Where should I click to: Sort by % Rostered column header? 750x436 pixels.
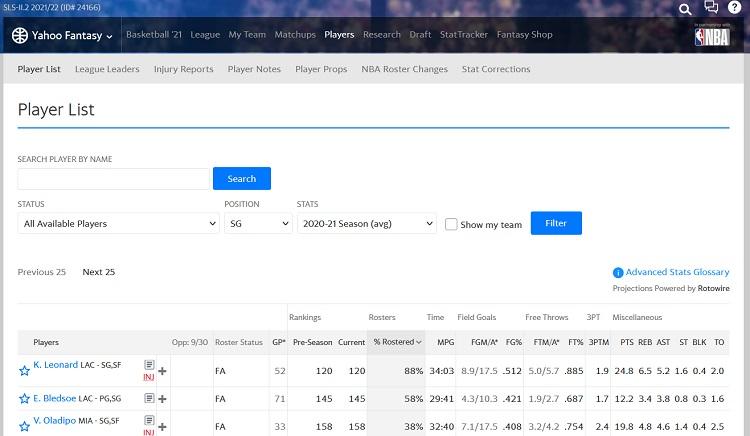click(396, 342)
